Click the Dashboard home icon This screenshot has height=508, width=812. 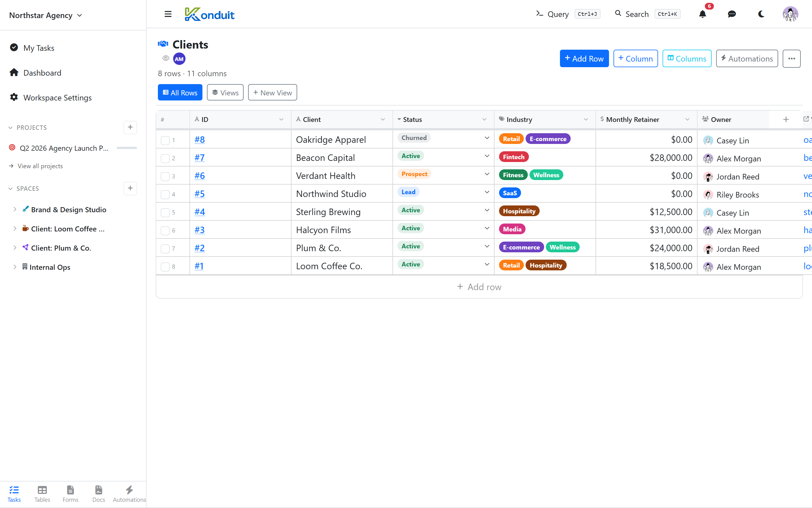point(14,72)
